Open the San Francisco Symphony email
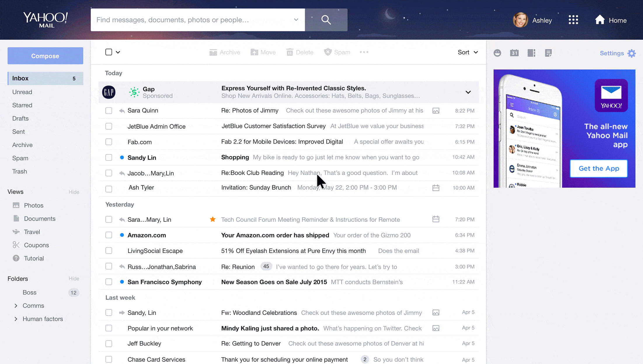643x364 pixels. pyautogui.click(x=289, y=282)
